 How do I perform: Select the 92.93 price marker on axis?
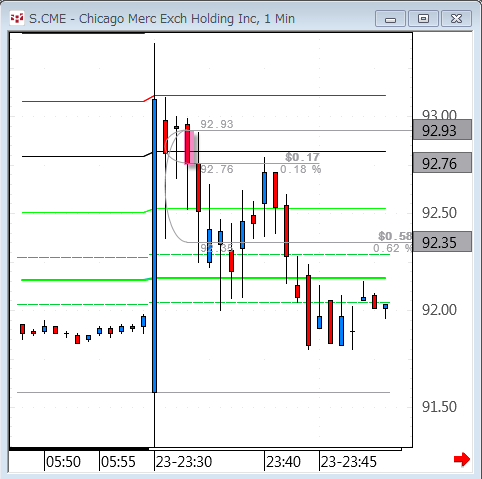tap(442, 130)
